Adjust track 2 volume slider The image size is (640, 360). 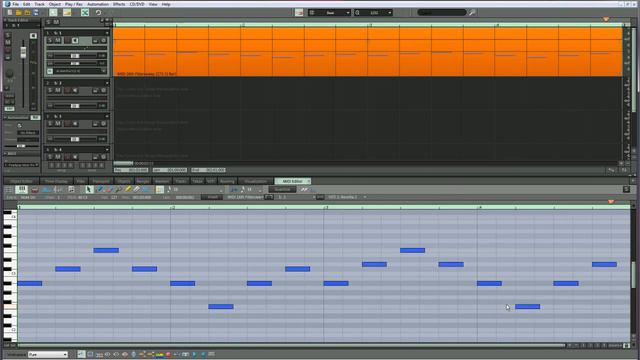click(x=76, y=106)
